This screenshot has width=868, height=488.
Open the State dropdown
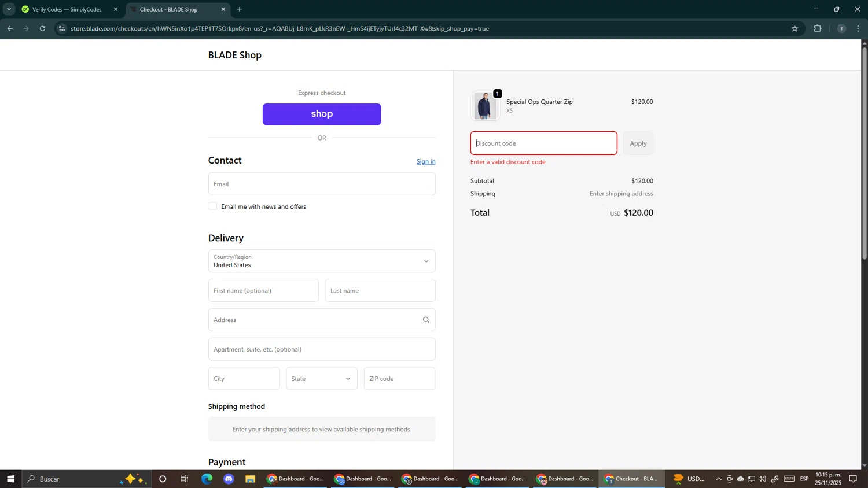point(322,379)
